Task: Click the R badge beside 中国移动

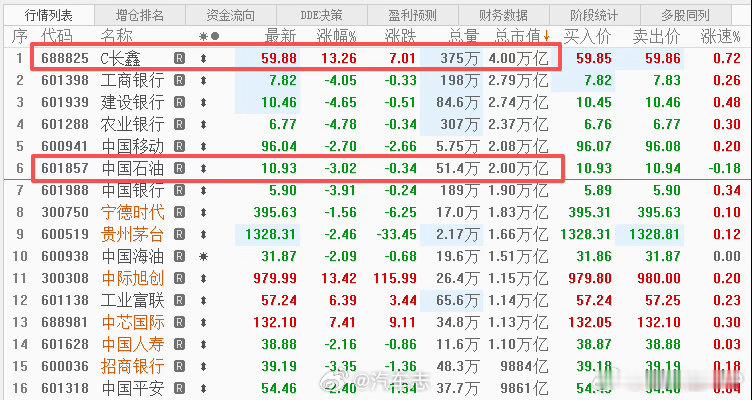Action: click(x=179, y=146)
